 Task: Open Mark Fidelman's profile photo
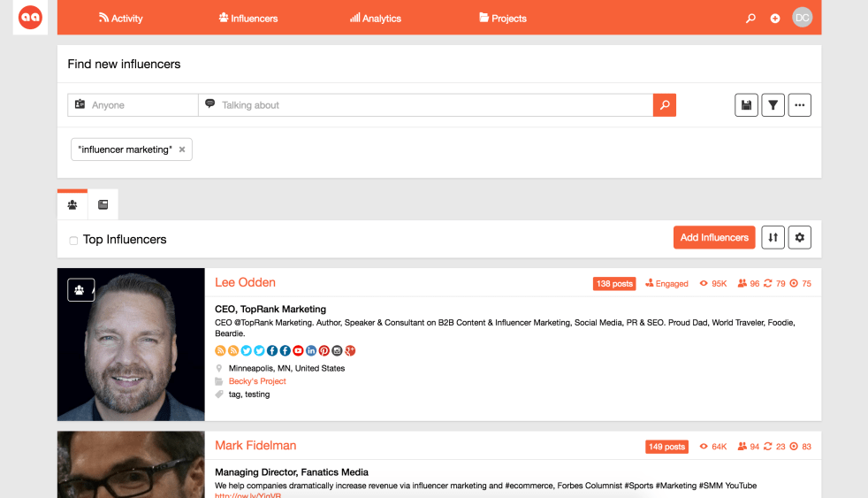pos(131,464)
